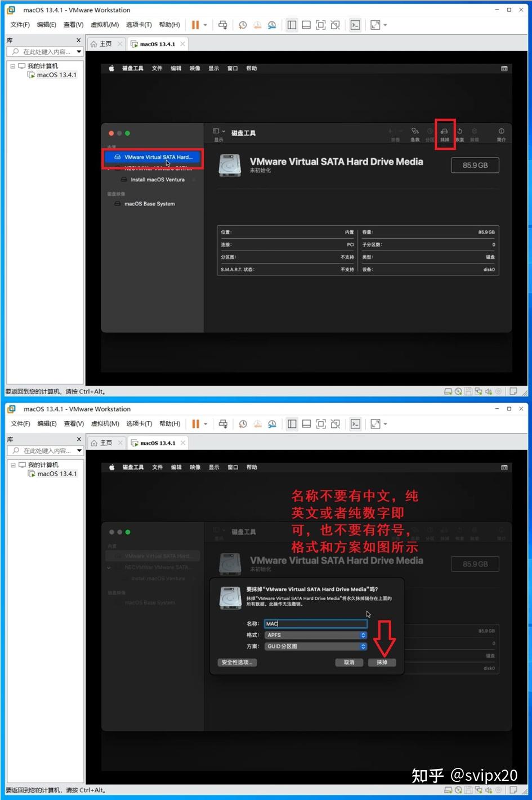
Task: Take snapshot icon in lower VMware toolbar
Action: click(x=243, y=424)
